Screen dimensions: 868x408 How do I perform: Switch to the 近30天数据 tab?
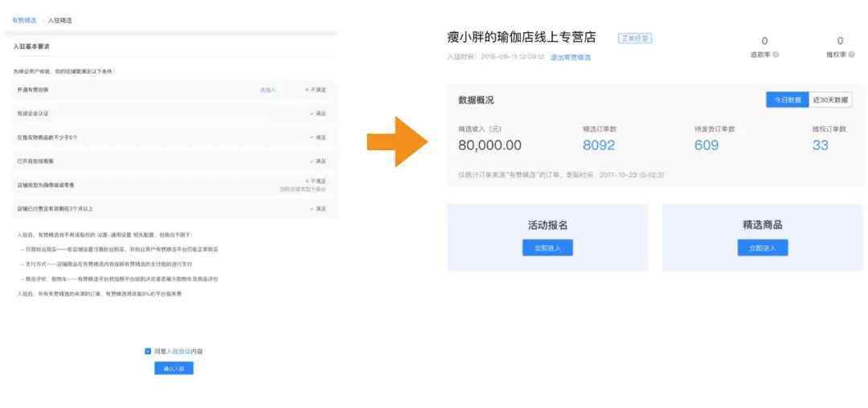coord(829,100)
